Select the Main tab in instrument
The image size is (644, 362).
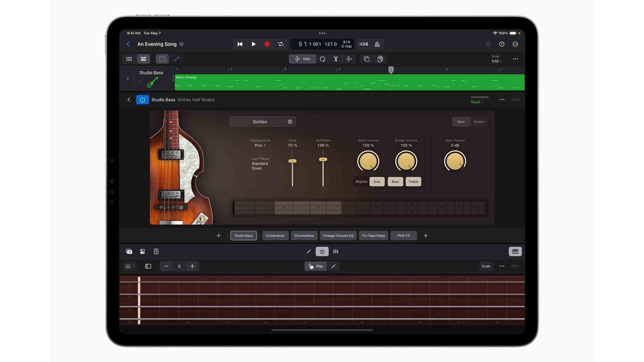[460, 122]
